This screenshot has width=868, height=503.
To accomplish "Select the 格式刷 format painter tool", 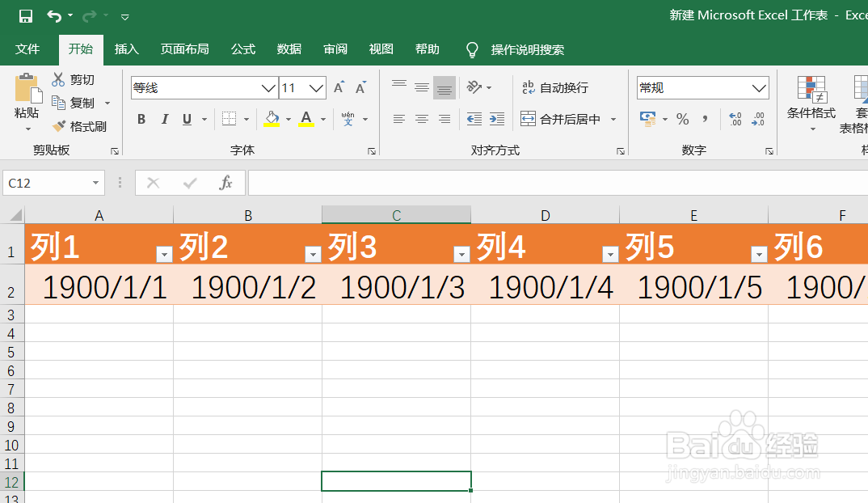I will (81, 125).
